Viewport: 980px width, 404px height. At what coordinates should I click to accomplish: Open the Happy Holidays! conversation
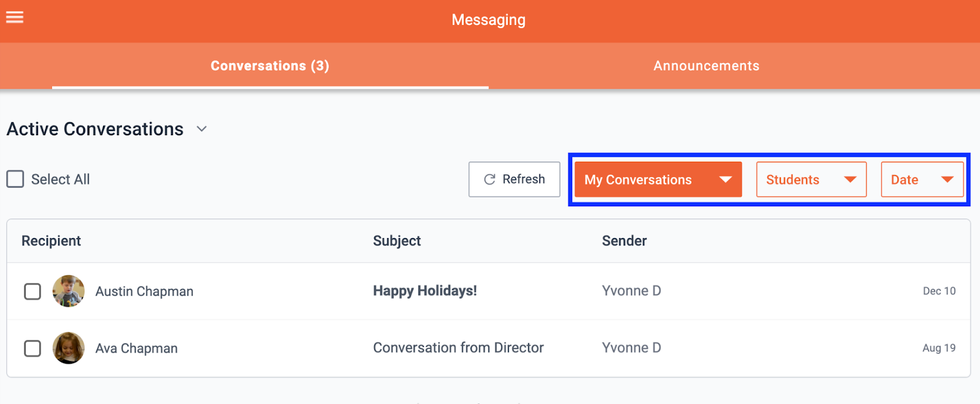[x=425, y=291]
